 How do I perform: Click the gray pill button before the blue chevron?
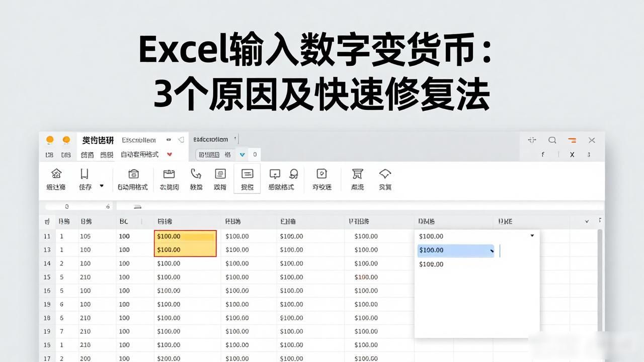pos(215,155)
